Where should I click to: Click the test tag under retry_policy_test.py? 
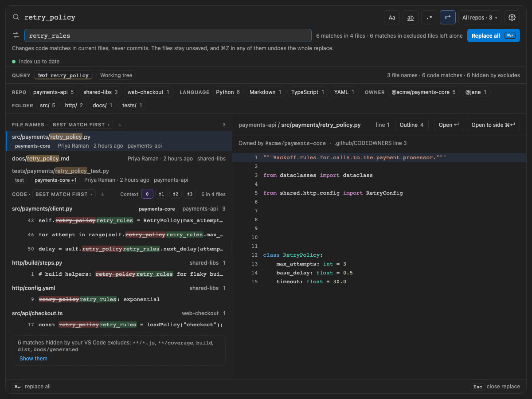(20, 180)
